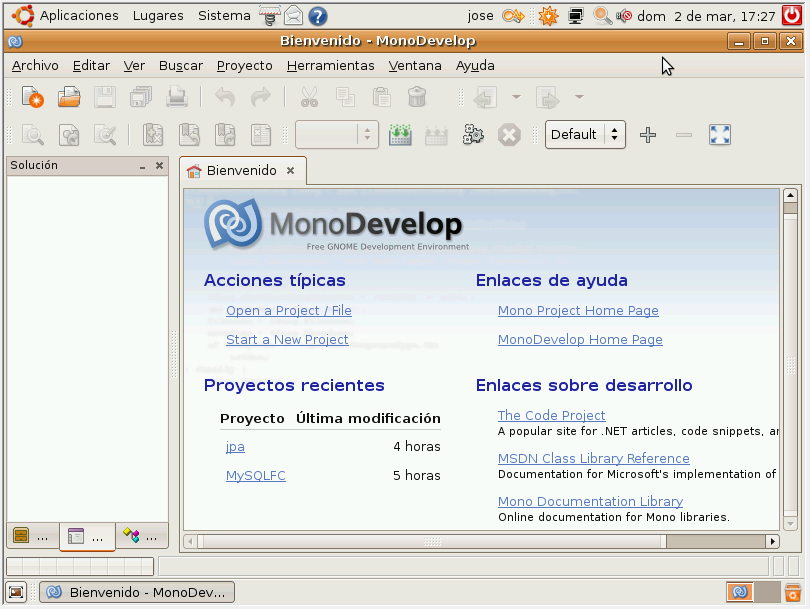Click the red power icon in the top panel
This screenshot has height=609, width=810.
coord(792,15)
